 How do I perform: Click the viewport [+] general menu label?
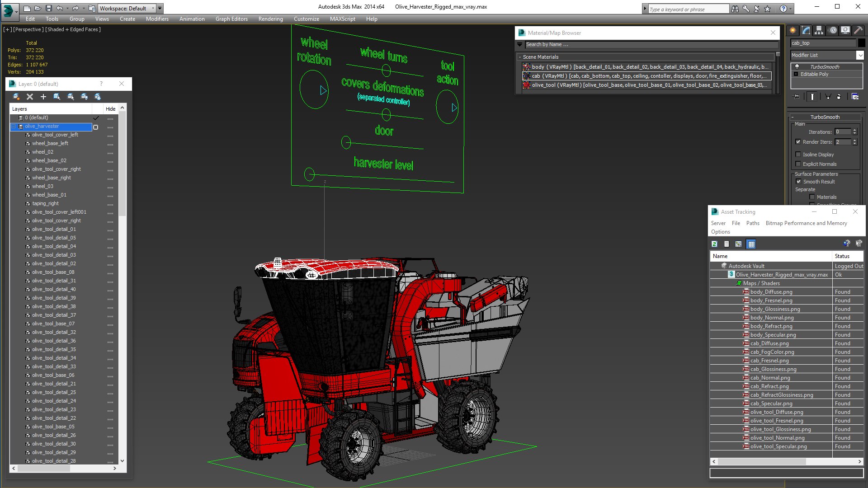click(8, 29)
